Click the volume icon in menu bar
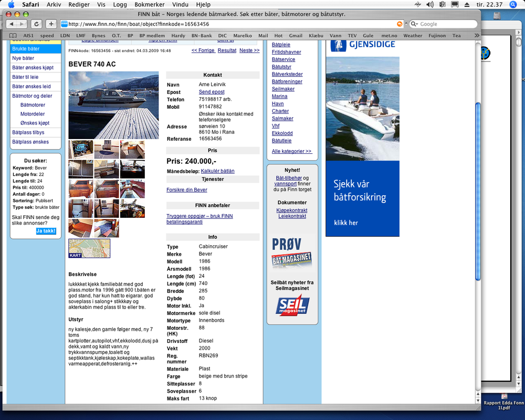Viewport: 525px width, 420px height. coord(429,4)
